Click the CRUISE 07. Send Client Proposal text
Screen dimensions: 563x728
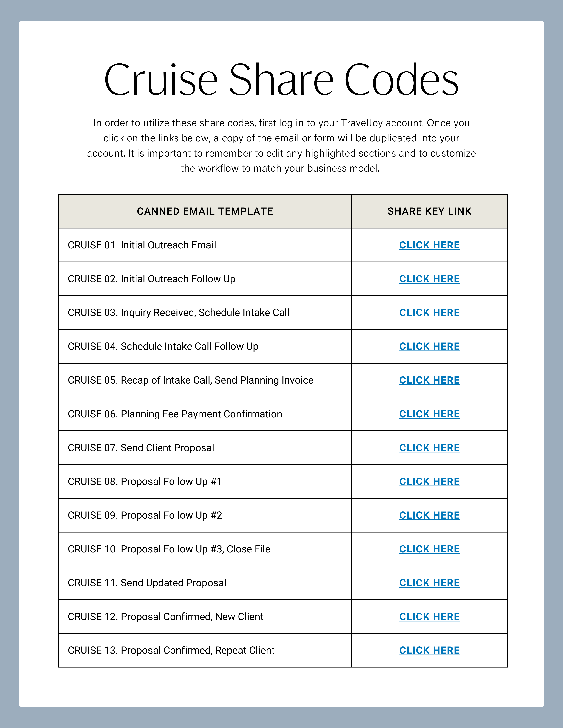141,448
